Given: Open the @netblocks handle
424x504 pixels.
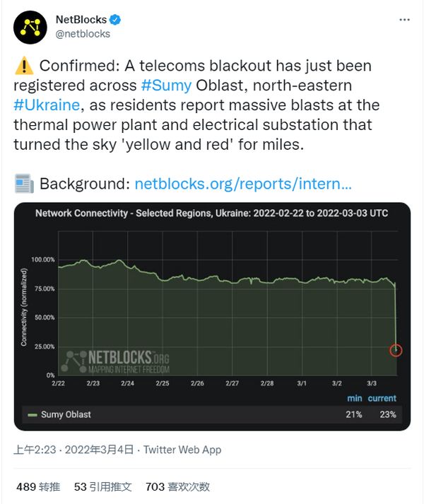Looking at the screenshot, I should coord(83,33).
